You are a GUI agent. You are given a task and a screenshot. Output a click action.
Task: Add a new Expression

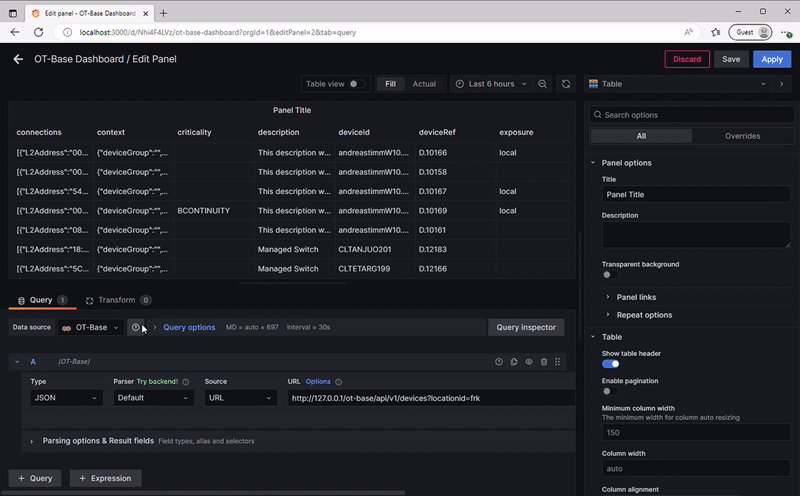pyautogui.click(x=106, y=478)
